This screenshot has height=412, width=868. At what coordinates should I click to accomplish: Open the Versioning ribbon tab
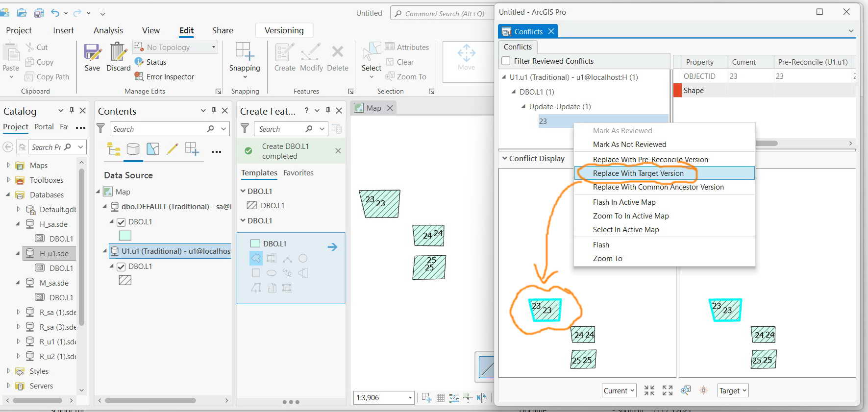click(x=284, y=30)
